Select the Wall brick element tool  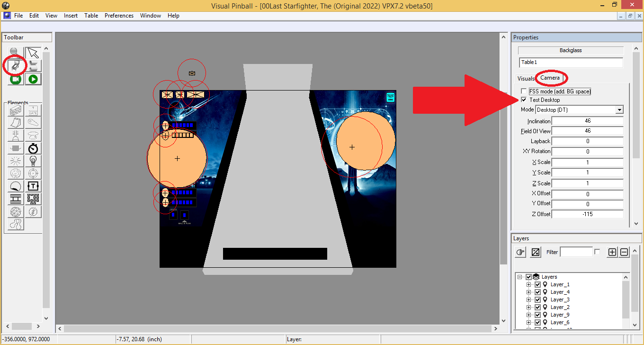click(16, 110)
